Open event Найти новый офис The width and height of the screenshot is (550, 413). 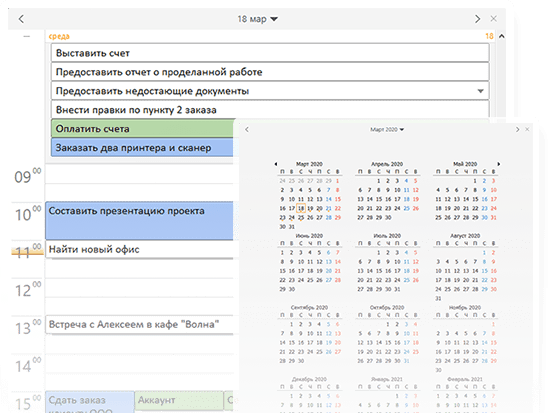click(140, 249)
